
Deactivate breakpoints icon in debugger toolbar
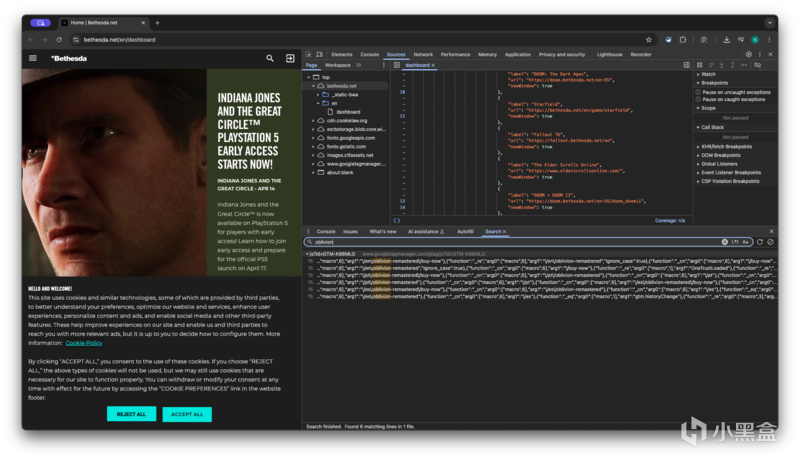758,65
